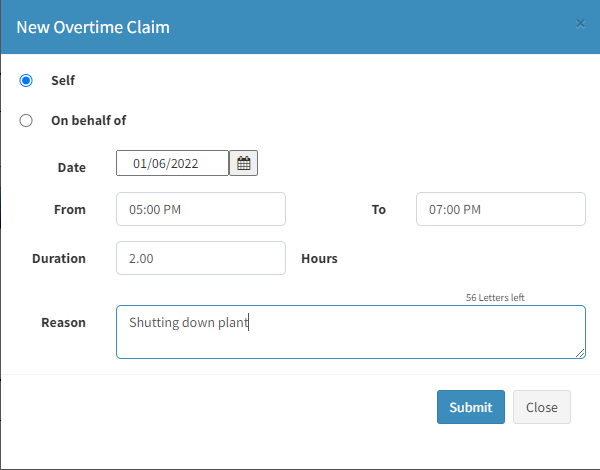
Task: Click the 'On behalf of' label text
Action: click(x=89, y=121)
